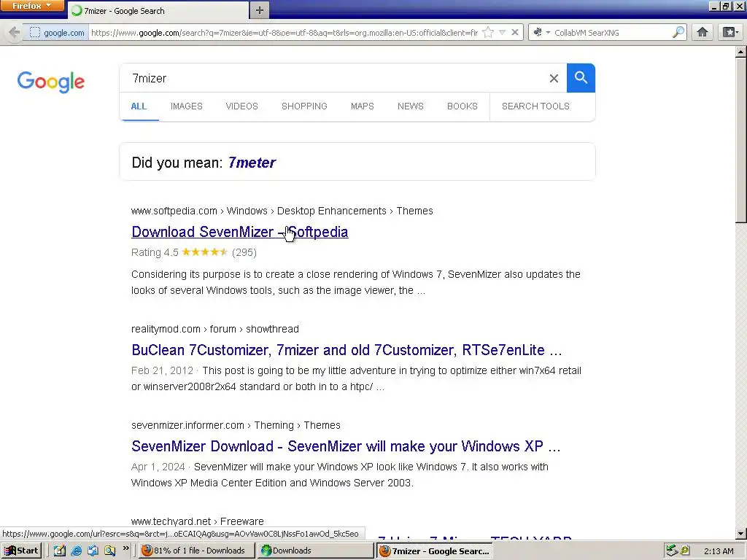Click the search-folder quick launch icon
Viewport: 747px width, 560px height.
coord(109,551)
